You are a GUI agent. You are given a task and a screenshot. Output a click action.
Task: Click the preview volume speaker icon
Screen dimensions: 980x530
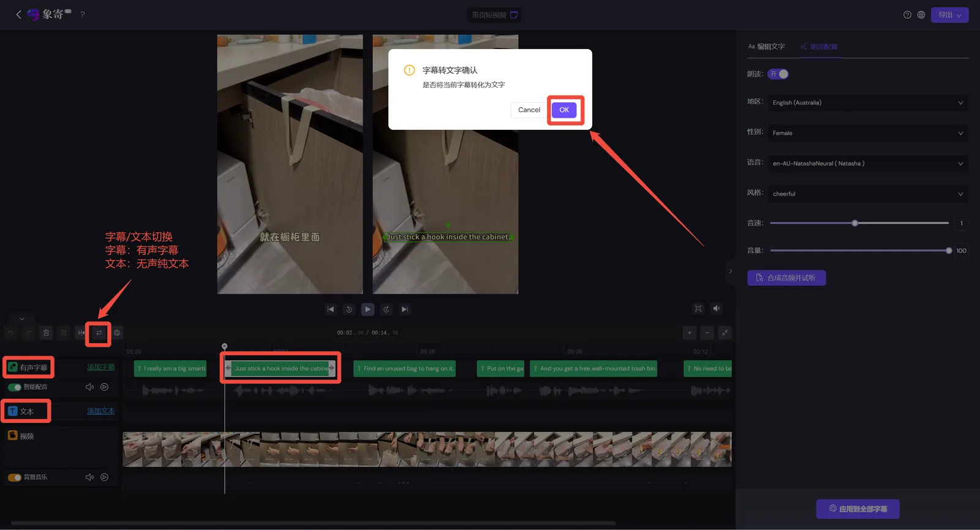tap(717, 309)
